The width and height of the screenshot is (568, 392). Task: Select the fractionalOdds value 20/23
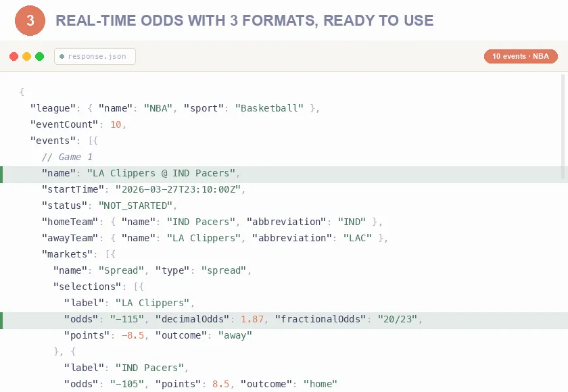[399, 319]
